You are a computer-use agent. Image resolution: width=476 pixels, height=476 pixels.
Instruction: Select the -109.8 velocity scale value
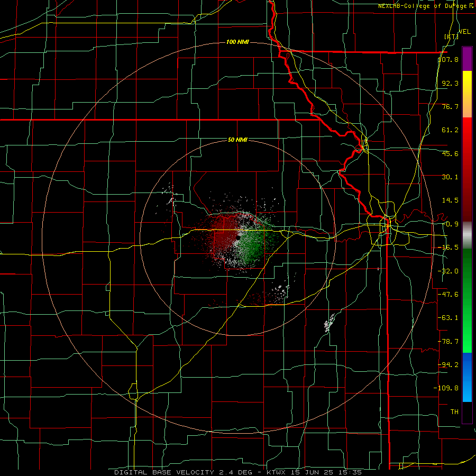coord(446,388)
